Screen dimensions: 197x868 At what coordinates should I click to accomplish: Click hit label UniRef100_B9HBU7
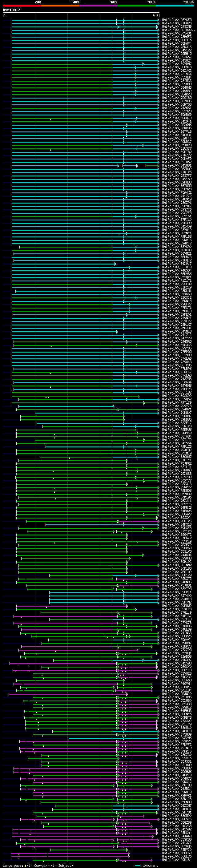pos(177,416)
